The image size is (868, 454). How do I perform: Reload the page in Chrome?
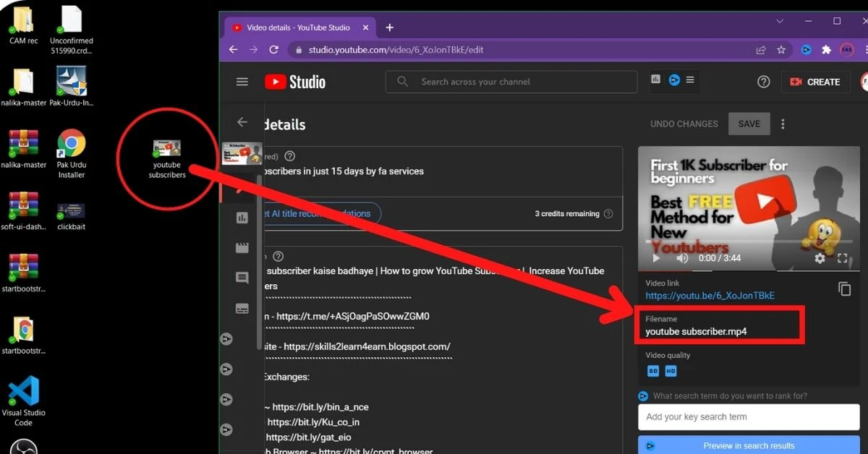point(273,50)
